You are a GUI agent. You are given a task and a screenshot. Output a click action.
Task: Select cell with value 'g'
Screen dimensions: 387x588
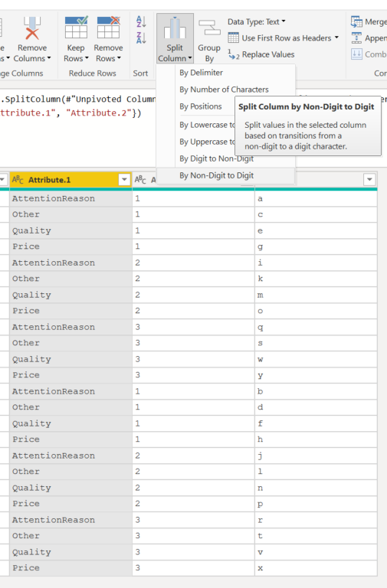pos(316,247)
